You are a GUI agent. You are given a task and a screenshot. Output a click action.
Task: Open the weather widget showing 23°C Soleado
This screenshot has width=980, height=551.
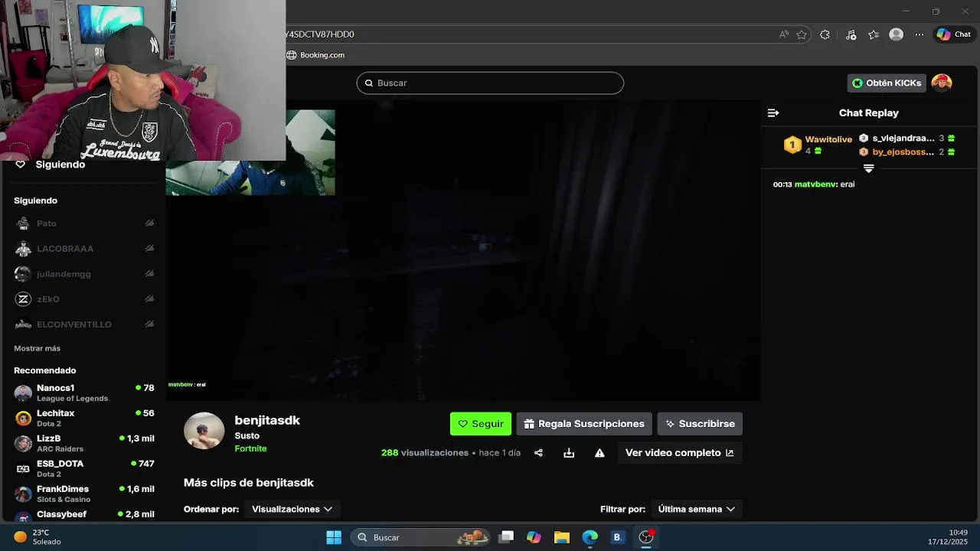pos(38,537)
